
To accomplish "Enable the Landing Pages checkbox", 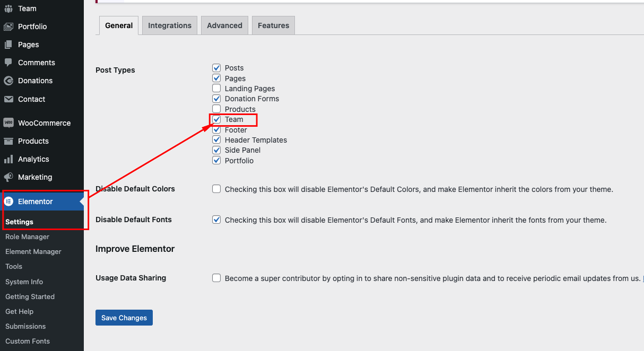I will click(x=216, y=89).
